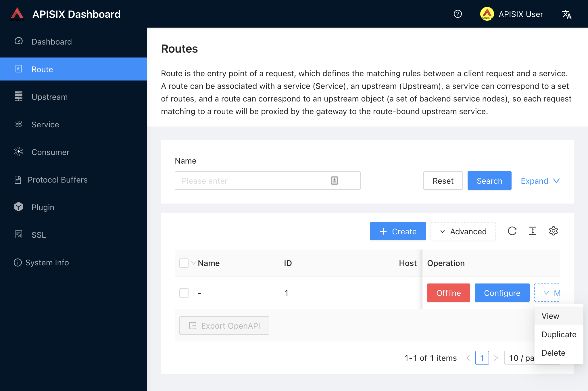
Task: Click the Create route button
Action: coord(398,231)
